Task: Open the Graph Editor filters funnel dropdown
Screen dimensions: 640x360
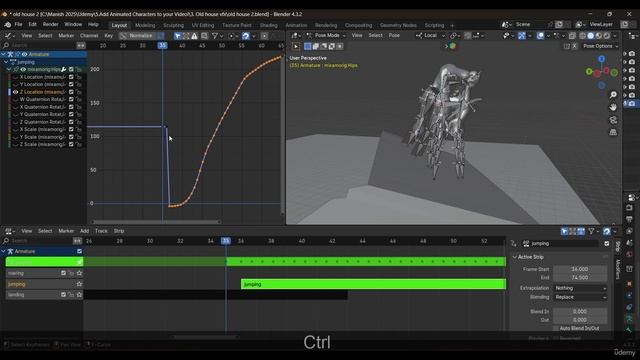Action: pos(217,36)
